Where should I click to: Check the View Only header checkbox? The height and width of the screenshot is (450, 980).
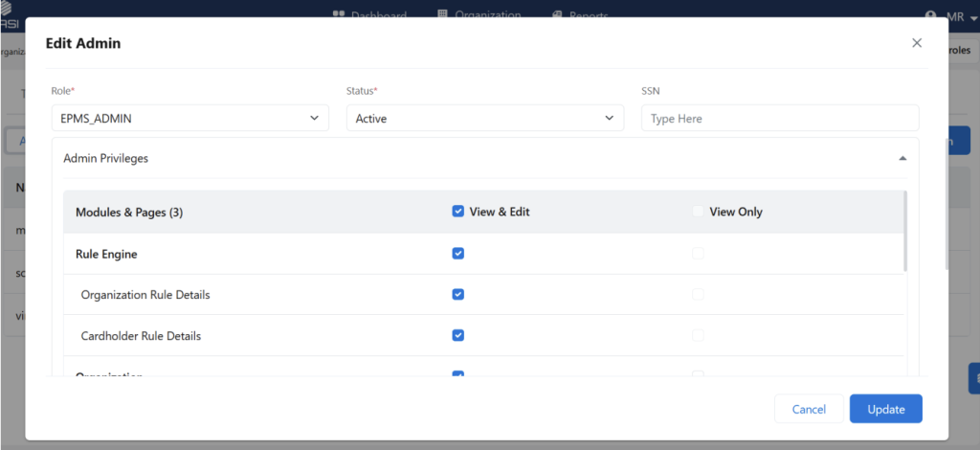click(698, 212)
